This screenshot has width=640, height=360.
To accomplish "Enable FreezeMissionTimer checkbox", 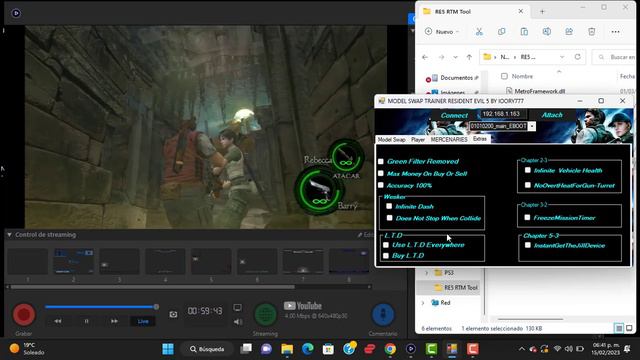I will point(527,218).
